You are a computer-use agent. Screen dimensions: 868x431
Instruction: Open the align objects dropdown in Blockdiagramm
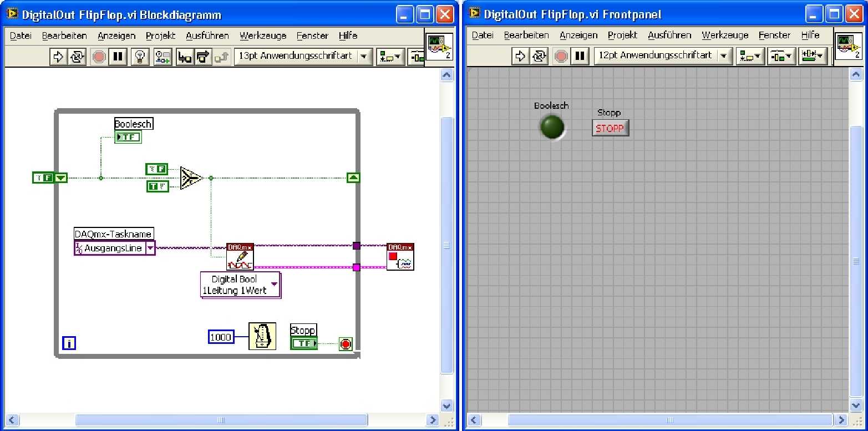[x=390, y=57]
